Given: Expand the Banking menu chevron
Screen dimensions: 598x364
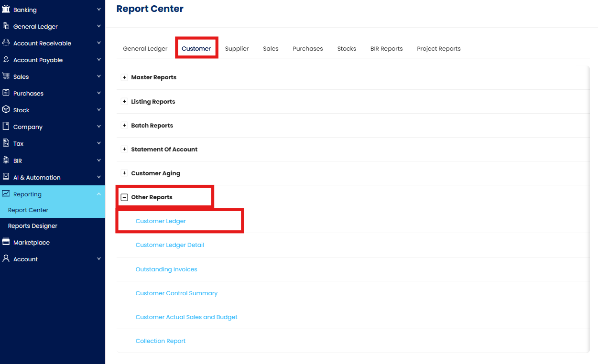Looking at the screenshot, I should [98, 10].
